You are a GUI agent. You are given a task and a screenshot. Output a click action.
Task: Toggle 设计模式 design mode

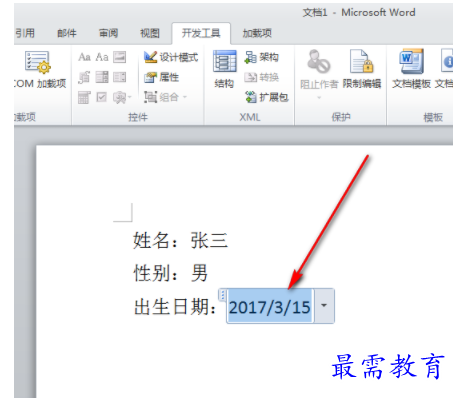[x=171, y=57]
